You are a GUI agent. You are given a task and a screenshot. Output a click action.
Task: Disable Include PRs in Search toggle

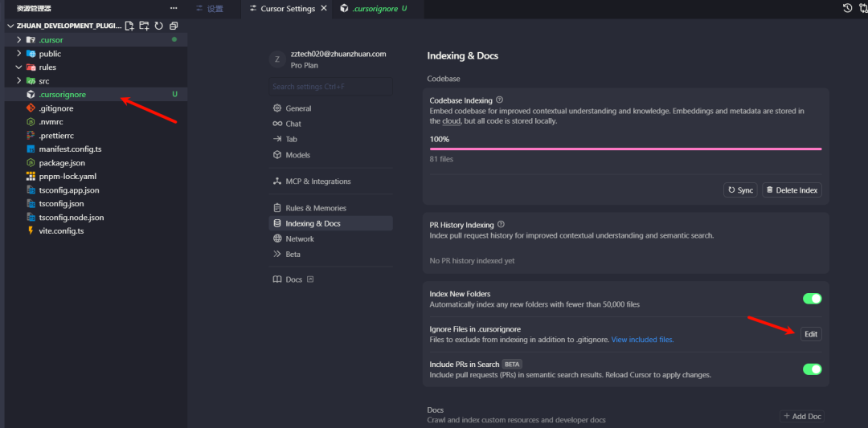tap(812, 369)
